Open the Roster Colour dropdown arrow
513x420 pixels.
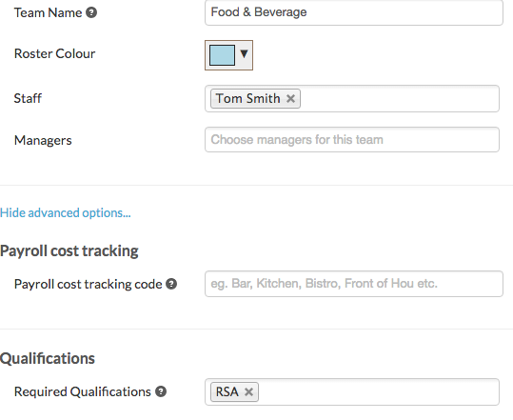click(244, 53)
